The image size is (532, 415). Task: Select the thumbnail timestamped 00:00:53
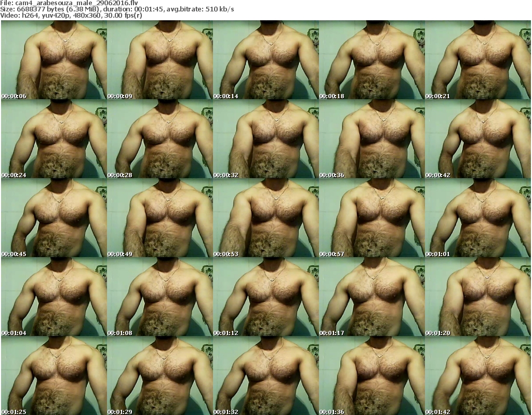[x=265, y=218]
